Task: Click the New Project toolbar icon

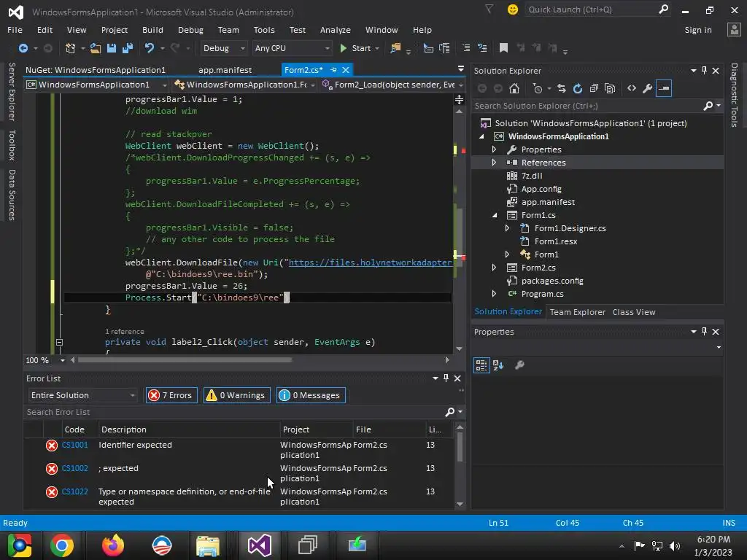Action: tap(71, 48)
